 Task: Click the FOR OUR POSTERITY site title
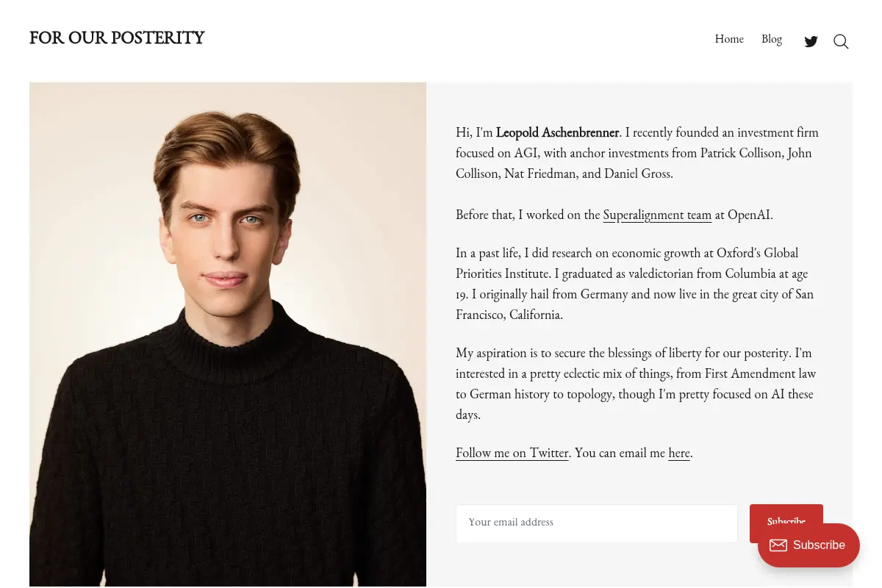click(117, 38)
